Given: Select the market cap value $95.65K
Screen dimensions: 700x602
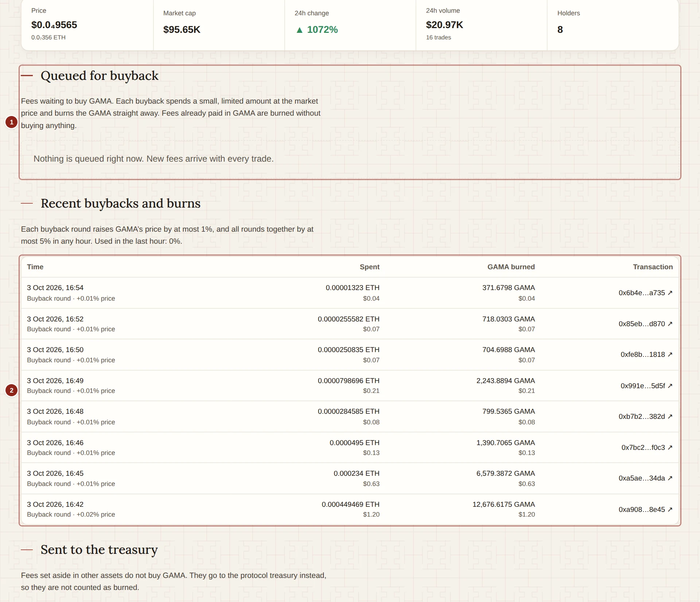Looking at the screenshot, I should click(182, 30).
